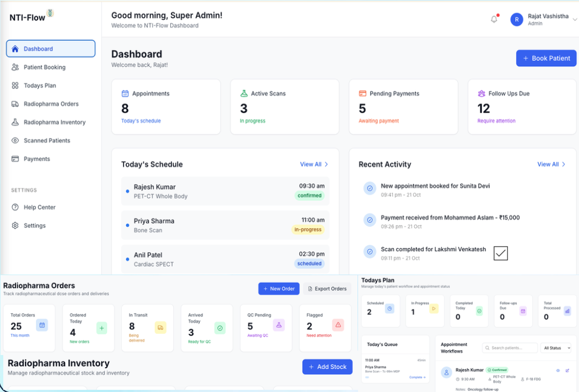Open the All Status filter dropdown
Image resolution: width=579 pixels, height=392 pixels.
[557, 348]
